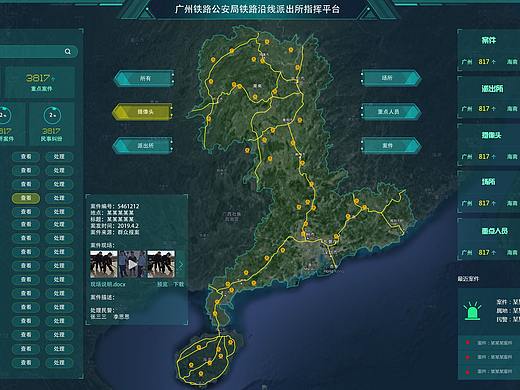
Task: Open the 派出所 summary card heading
Action: 492,88
